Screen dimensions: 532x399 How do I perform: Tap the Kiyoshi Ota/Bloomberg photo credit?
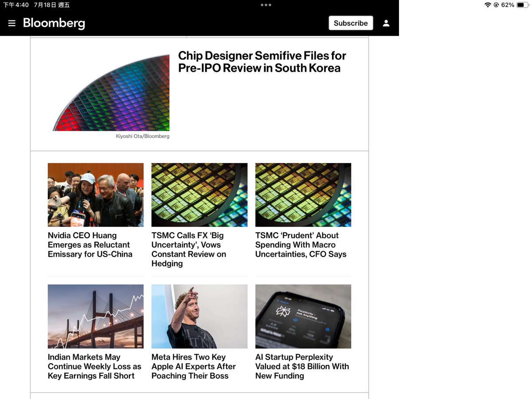click(143, 136)
